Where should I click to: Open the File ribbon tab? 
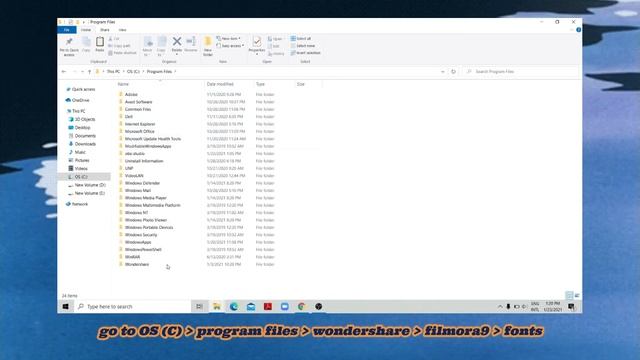coord(67,30)
